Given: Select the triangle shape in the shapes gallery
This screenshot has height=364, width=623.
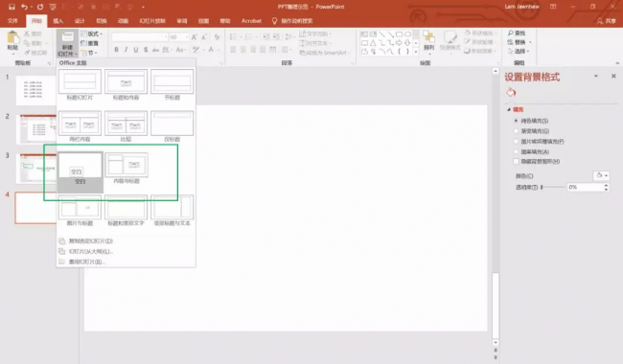Looking at the screenshot, I should coord(373,43).
